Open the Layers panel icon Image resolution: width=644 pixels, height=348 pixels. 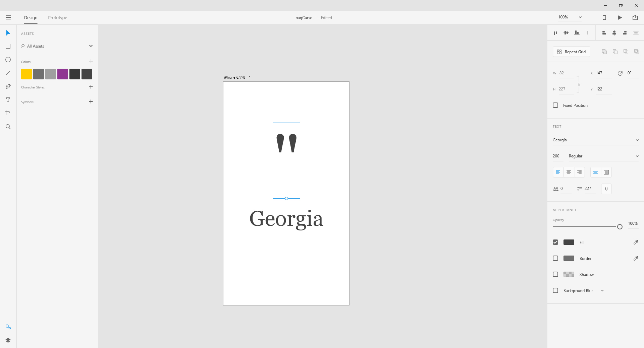(x=8, y=340)
